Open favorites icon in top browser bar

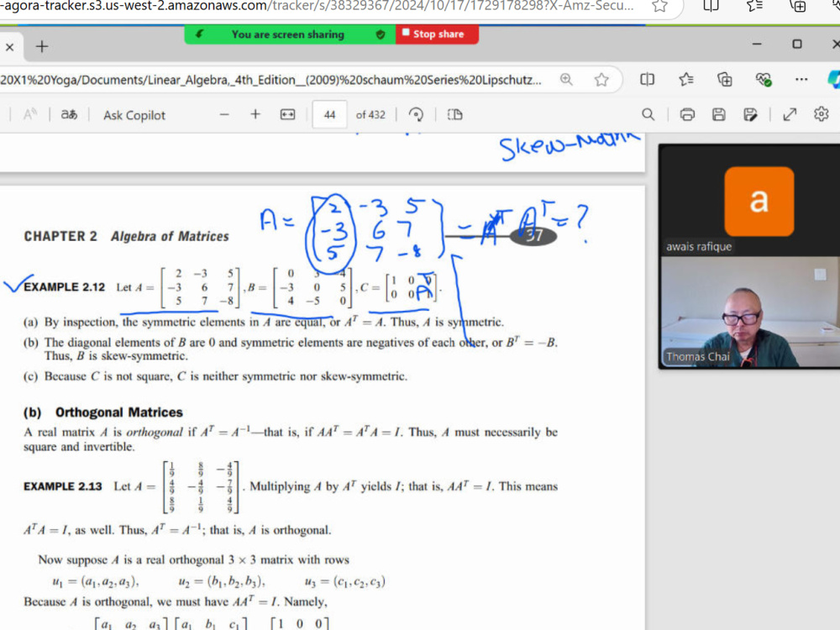pyautogui.click(x=754, y=6)
